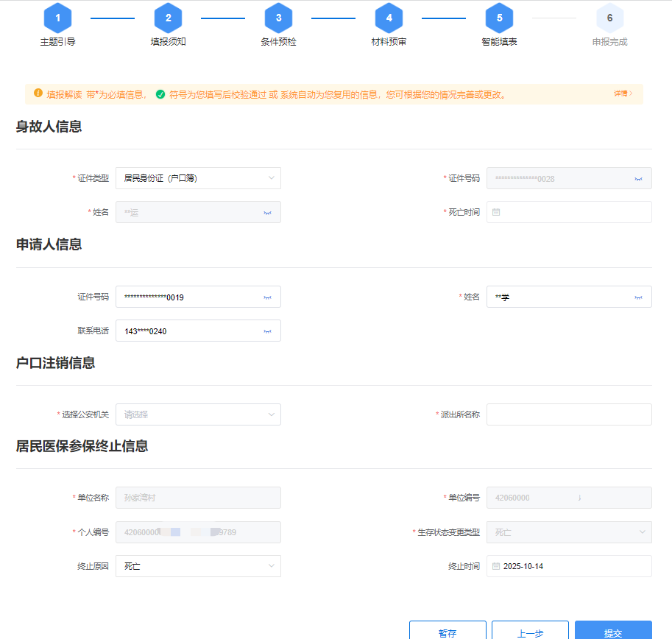The width and height of the screenshot is (672, 639).
Task: Select step 4 材料预审
Action: pos(389,18)
